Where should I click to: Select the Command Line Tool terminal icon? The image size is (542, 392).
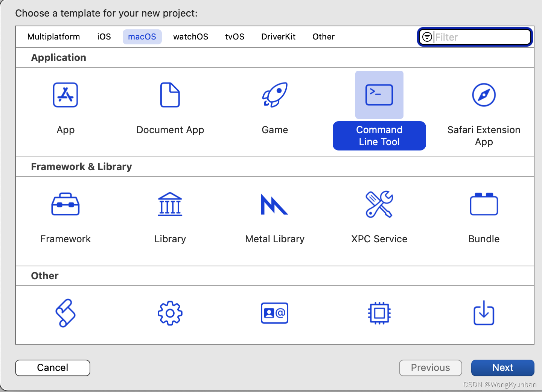tap(379, 95)
